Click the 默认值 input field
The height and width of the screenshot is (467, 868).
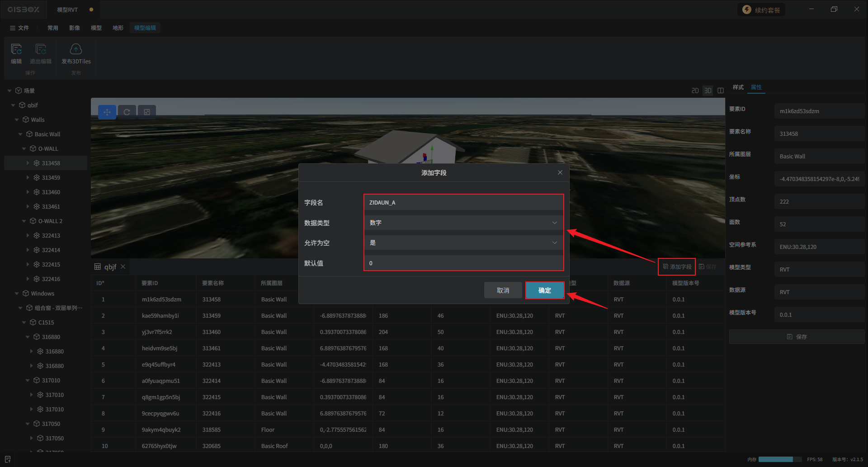click(463, 263)
